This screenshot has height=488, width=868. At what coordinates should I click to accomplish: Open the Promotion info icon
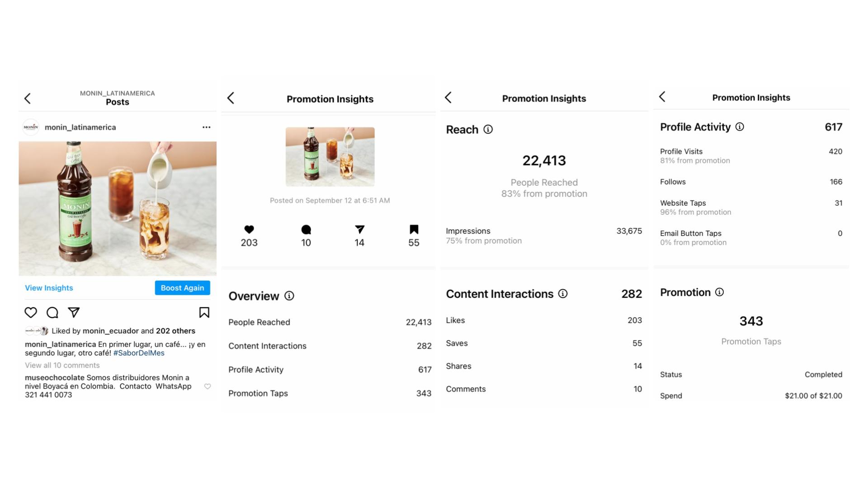(x=719, y=292)
